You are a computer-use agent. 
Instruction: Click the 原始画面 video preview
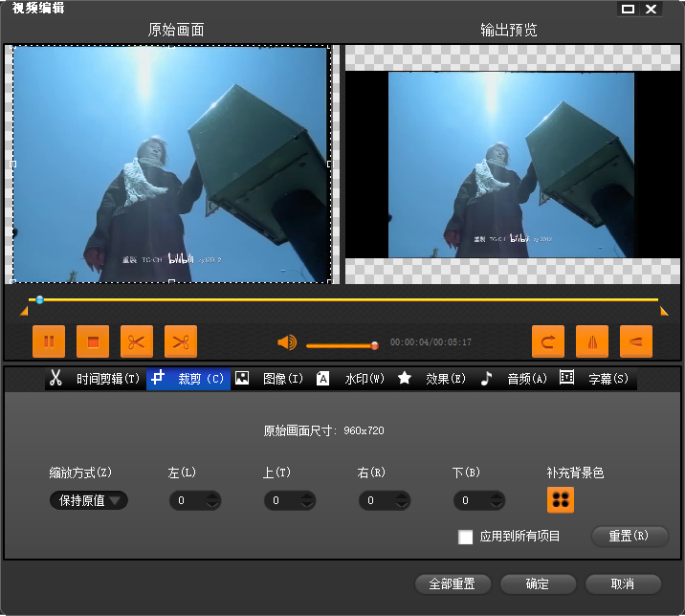[171, 165]
